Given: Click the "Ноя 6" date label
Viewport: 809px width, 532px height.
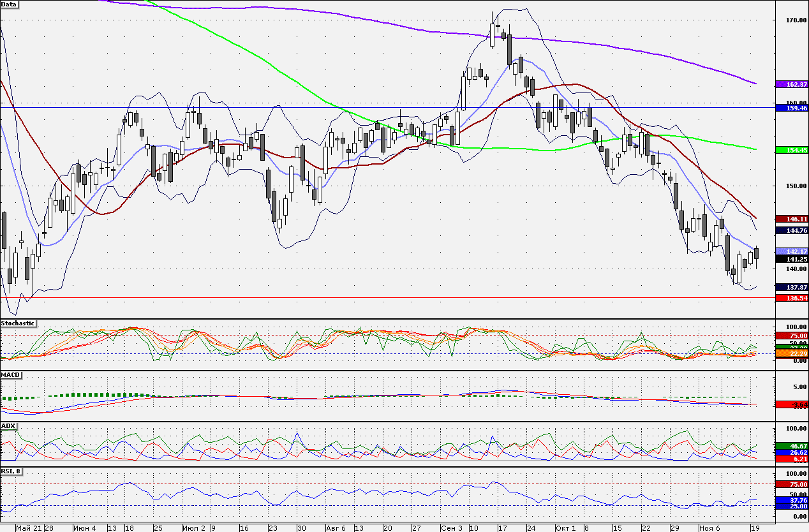Looking at the screenshot, I should tap(710, 528).
